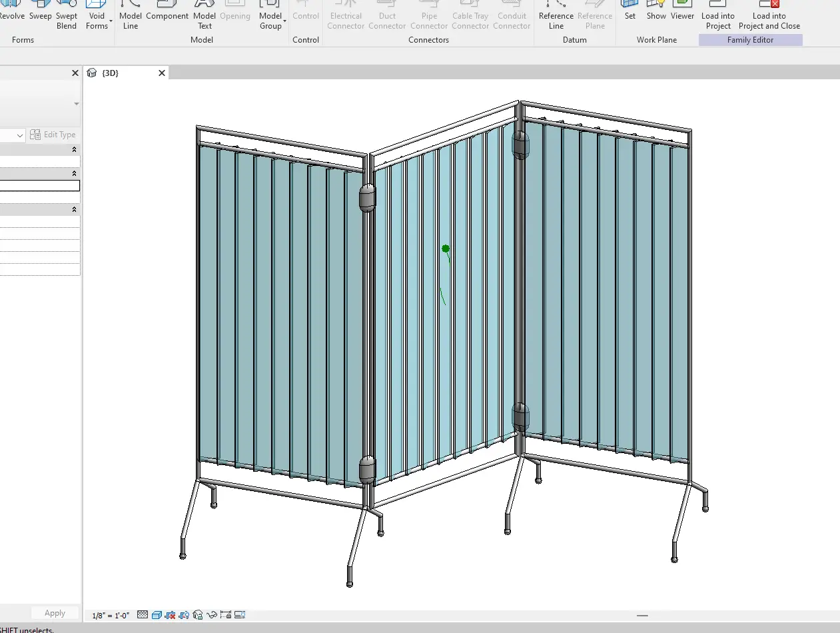The image size is (840, 633).
Task: Toggle Reveal Hidden Elements
Action: 185,614
